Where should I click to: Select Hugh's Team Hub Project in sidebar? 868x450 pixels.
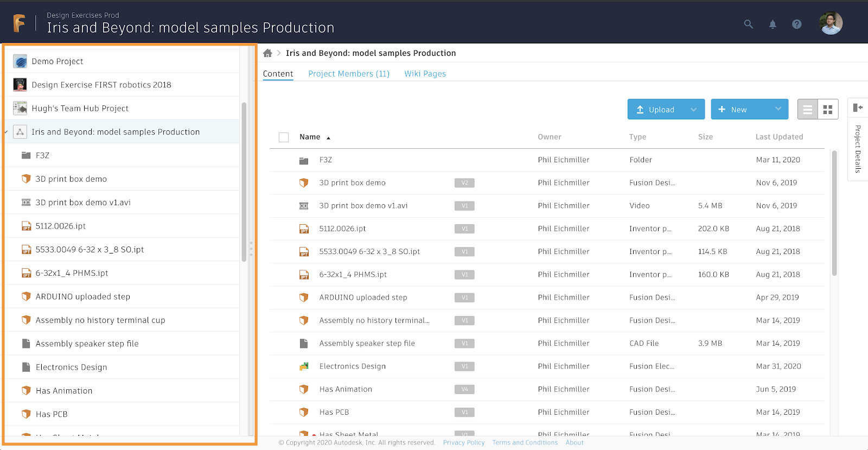tap(80, 108)
